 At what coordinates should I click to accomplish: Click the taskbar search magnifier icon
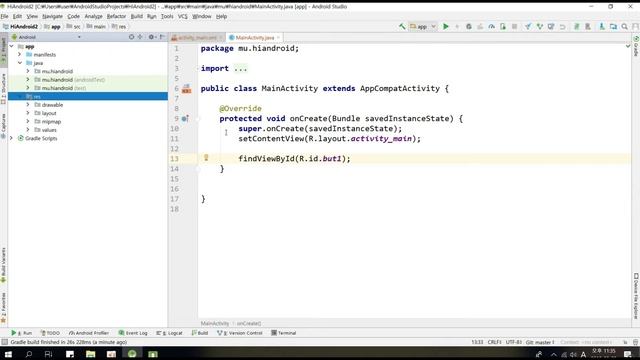(29, 354)
